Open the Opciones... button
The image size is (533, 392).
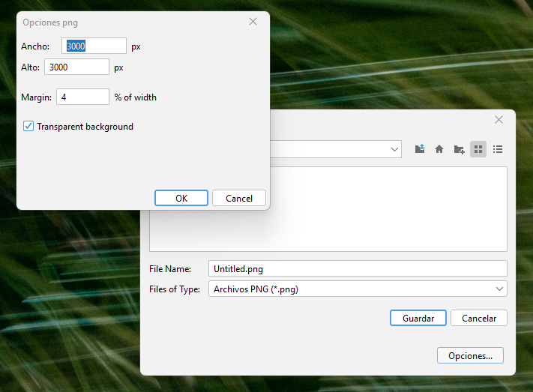coord(470,355)
